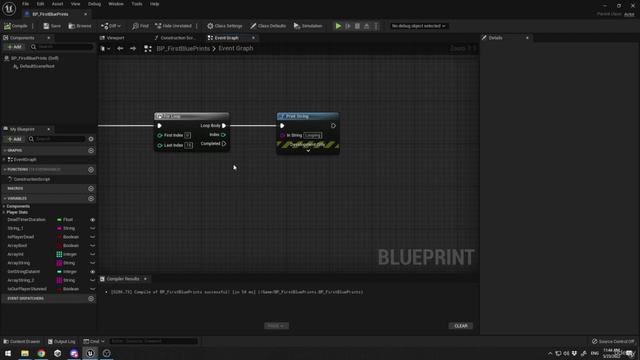The image size is (640, 360).
Task: Toggle visibility eye for IsPlayerDead variable
Action: tap(92, 237)
